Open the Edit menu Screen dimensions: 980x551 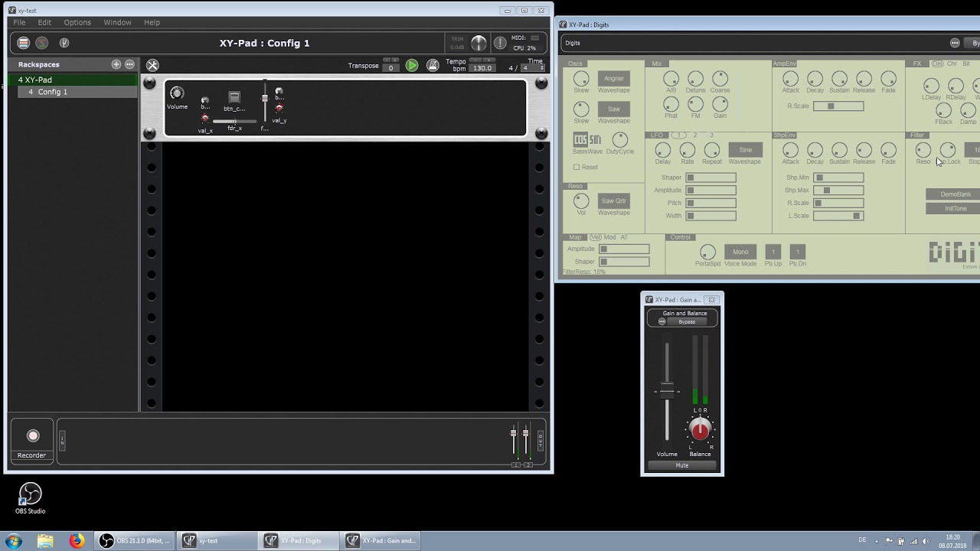coord(44,22)
